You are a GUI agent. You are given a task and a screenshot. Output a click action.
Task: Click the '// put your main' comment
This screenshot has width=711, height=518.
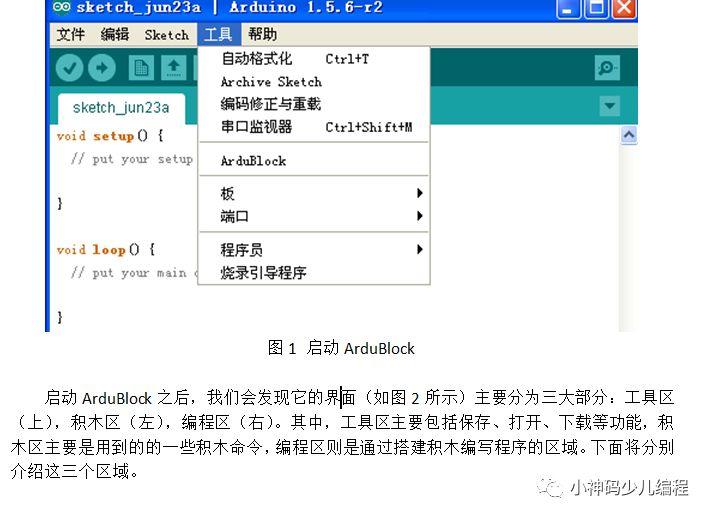point(134,273)
